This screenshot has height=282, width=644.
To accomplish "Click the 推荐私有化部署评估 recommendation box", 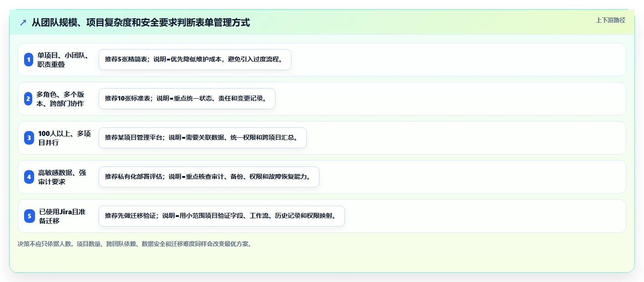I will [209, 177].
